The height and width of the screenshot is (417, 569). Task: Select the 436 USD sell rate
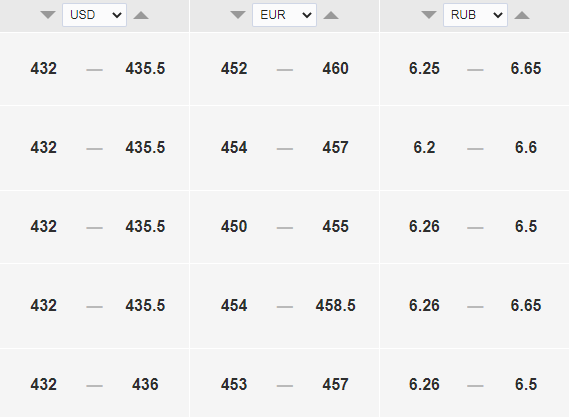[145, 384]
